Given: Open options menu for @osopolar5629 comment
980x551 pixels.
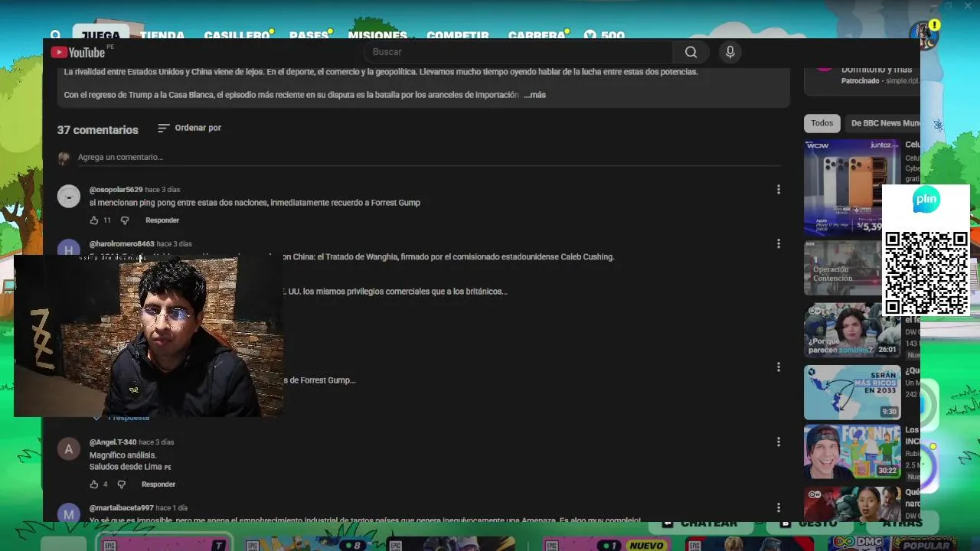Looking at the screenshot, I should coord(779,190).
